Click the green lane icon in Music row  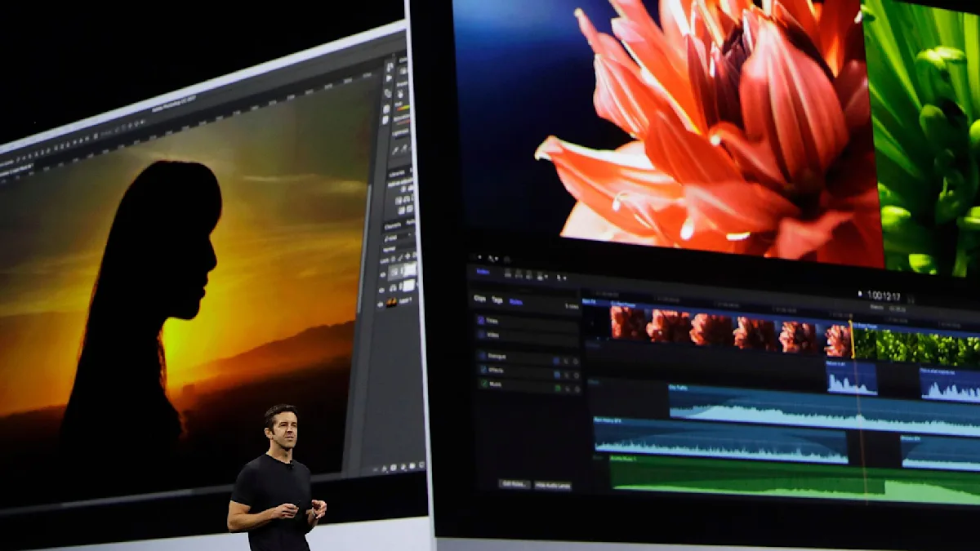[x=558, y=388]
